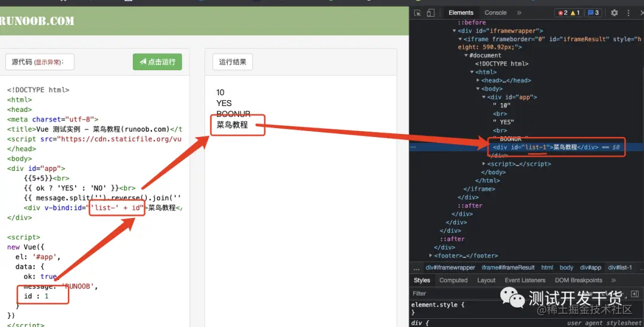Select the div id="list-1" DOM row
The width and height of the screenshot is (644, 327).
tap(527, 147)
